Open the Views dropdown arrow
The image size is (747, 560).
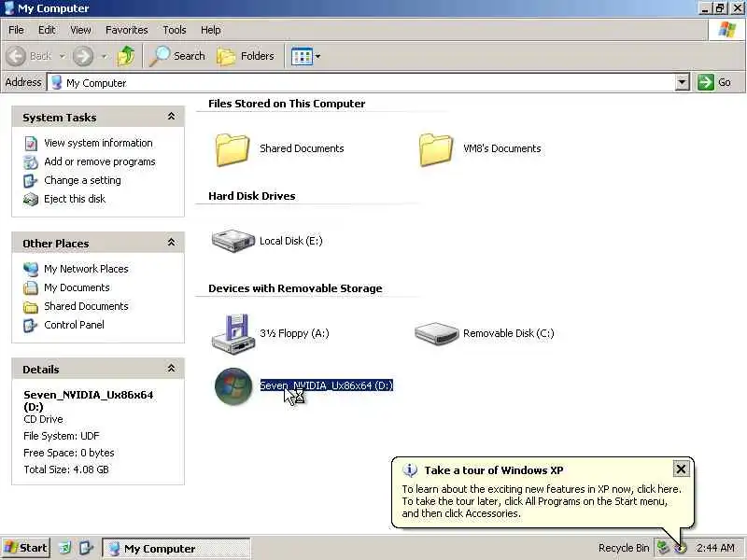[317, 57]
